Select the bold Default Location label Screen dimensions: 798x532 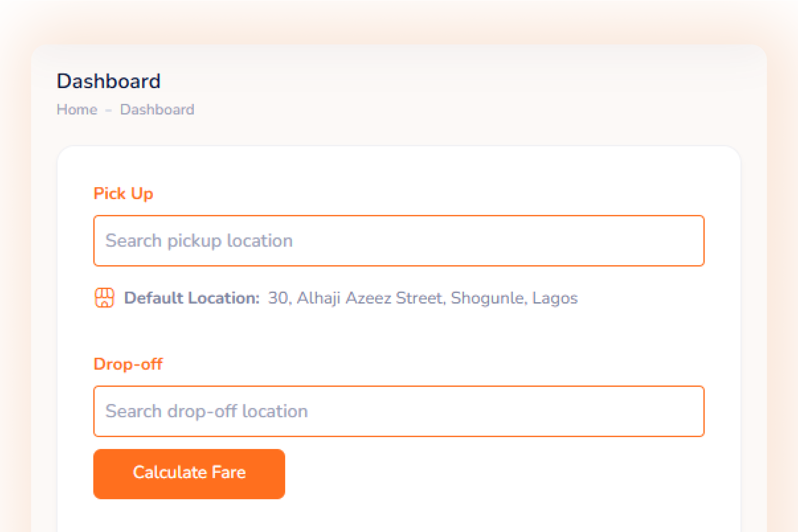(x=192, y=298)
